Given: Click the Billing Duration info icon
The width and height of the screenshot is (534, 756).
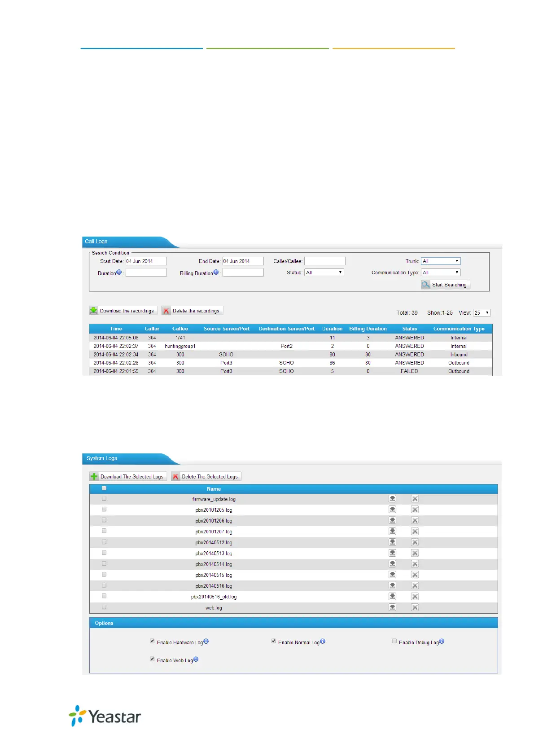Looking at the screenshot, I should (216, 272).
